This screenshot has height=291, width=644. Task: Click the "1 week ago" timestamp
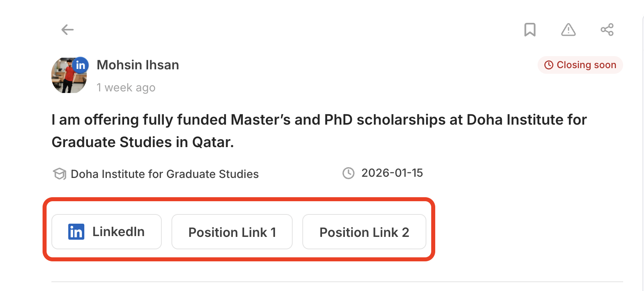[126, 87]
